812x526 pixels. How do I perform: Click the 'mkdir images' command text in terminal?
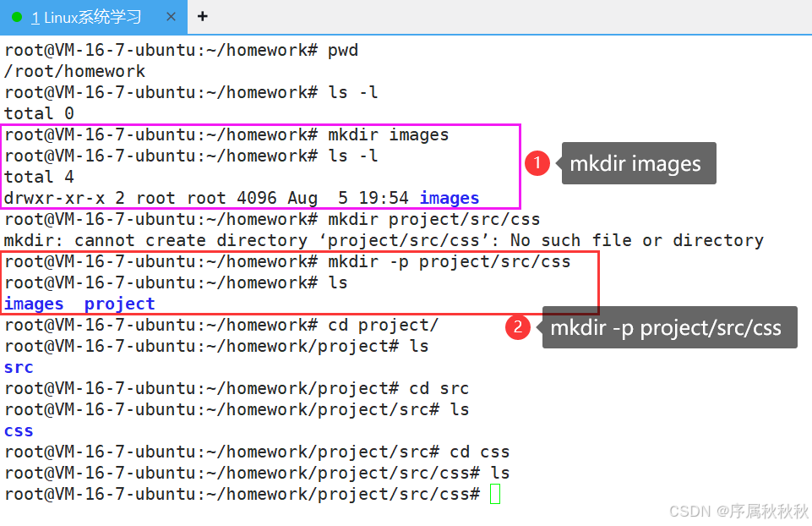tap(388, 134)
